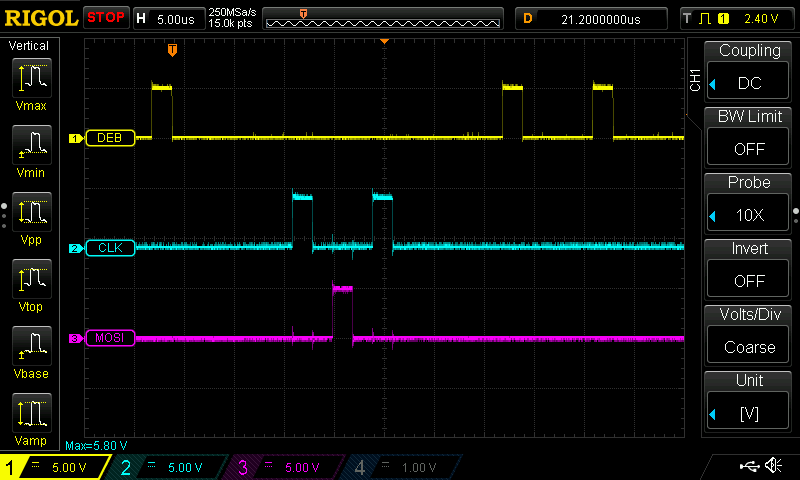Select the Vmin measurement icon

coord(32,145)
